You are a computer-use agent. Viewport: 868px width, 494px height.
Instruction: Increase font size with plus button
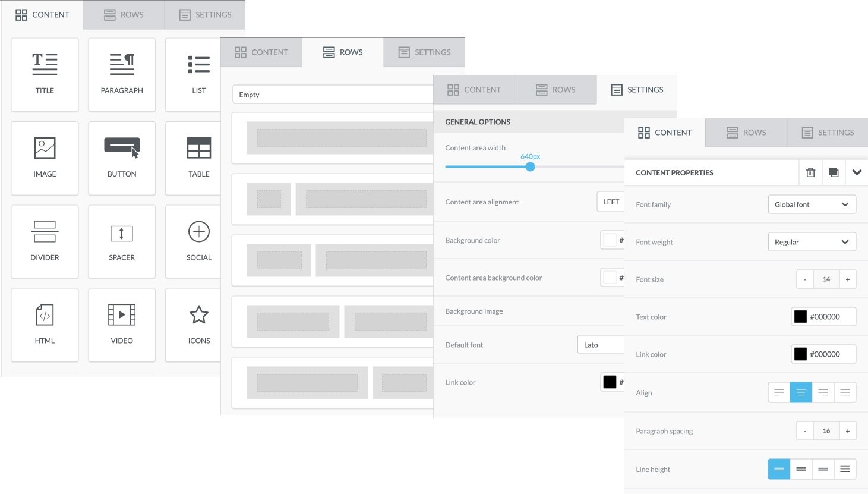pos(848,279)
